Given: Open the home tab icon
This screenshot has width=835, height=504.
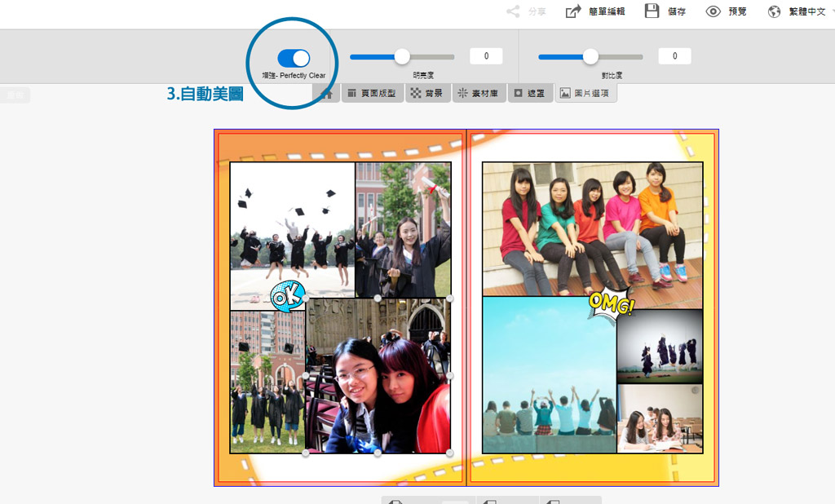Looking at the screenshot, I should tap(326, 94).
